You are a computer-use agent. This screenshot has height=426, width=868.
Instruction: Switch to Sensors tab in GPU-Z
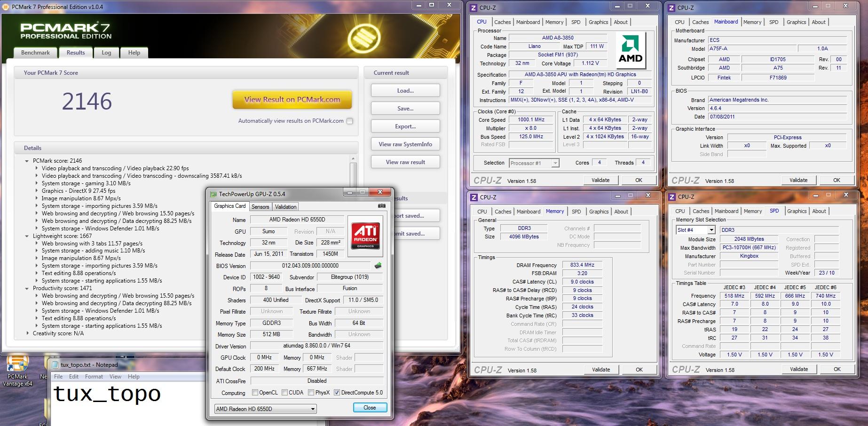[260, 207]
